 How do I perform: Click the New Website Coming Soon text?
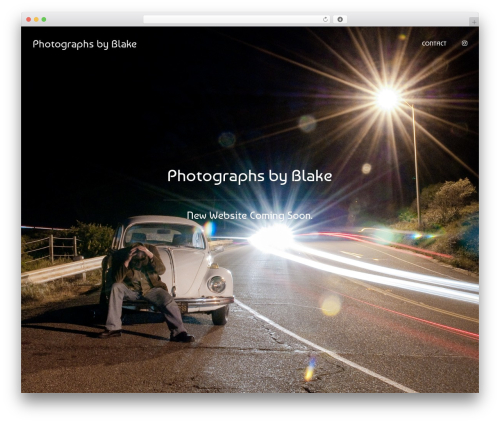point(250,216)
